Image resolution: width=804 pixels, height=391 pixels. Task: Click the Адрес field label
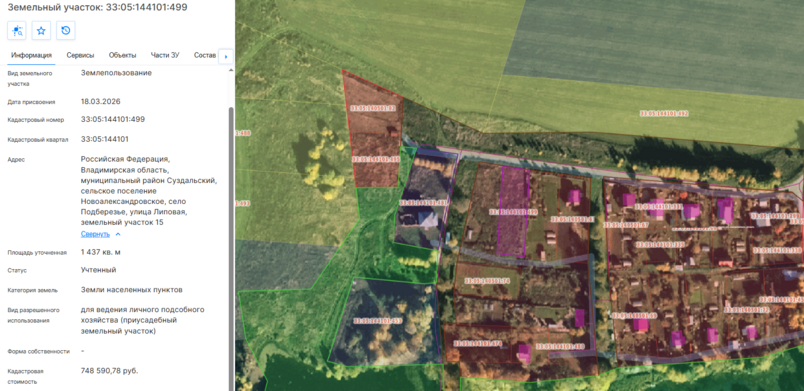click(16, 159)
